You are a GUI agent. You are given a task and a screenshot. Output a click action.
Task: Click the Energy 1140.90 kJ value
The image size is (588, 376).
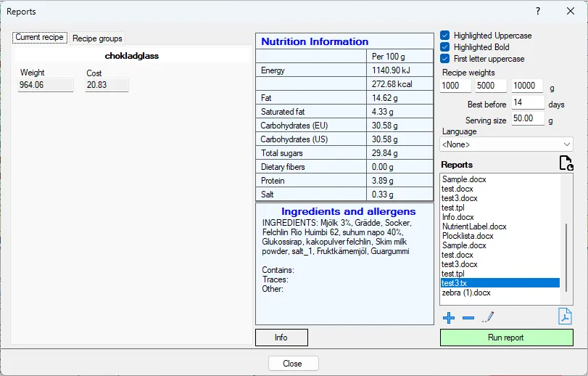pos(391,70)
